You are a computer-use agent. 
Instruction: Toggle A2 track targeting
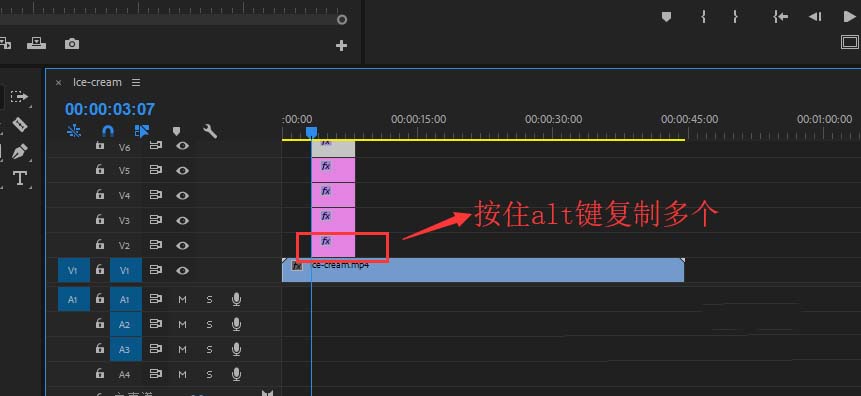125,325
